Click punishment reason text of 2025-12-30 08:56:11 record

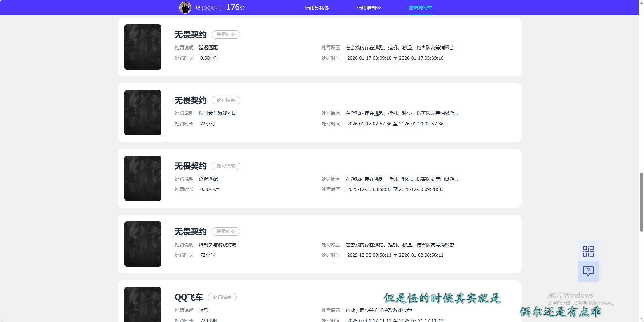[x=402, y=245]
